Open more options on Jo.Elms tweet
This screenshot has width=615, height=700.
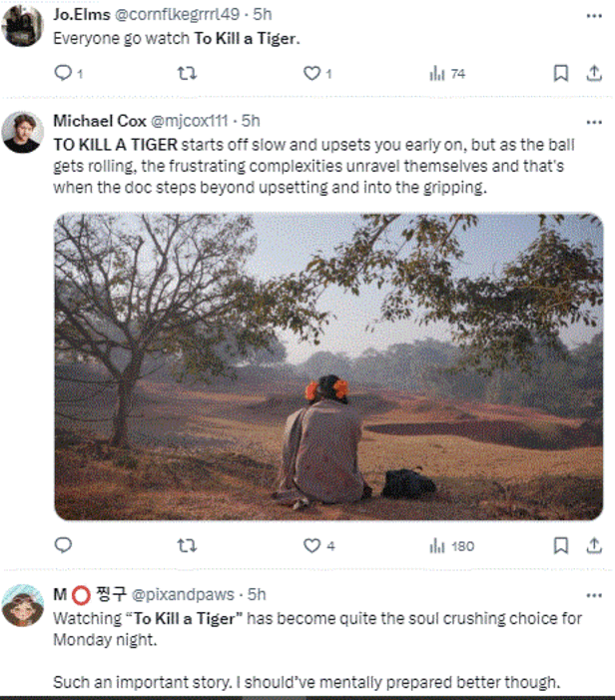594,16
